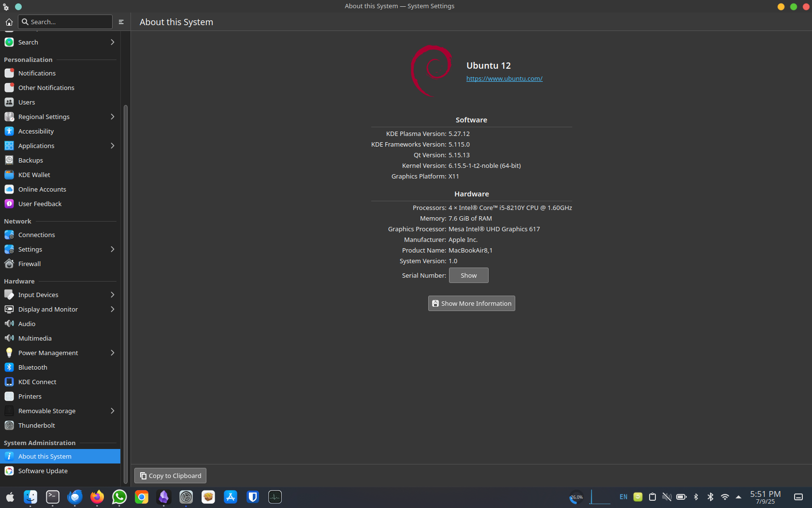
Task: Open the Notifications settings page
Action: [60, 73]
